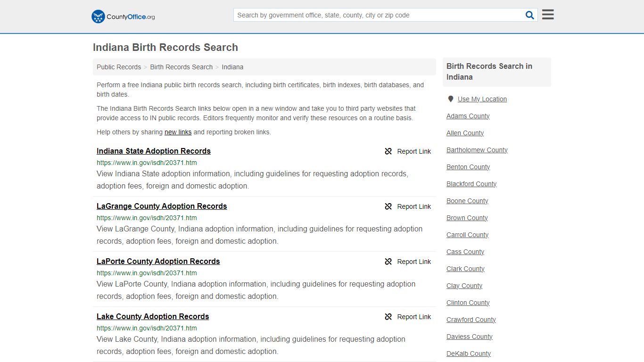Click the CountyOffice.org logo
Image resolution: width=644 pixels, height=362 pixels.
coord(123,16)
